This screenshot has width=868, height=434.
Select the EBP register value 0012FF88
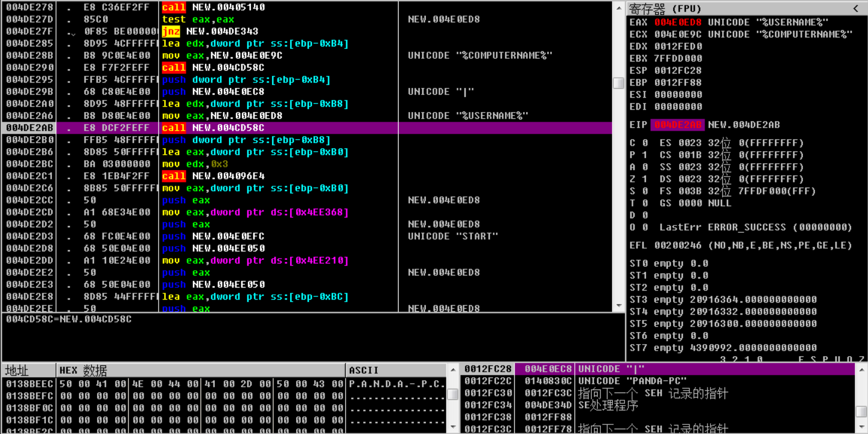click(678, 83)
